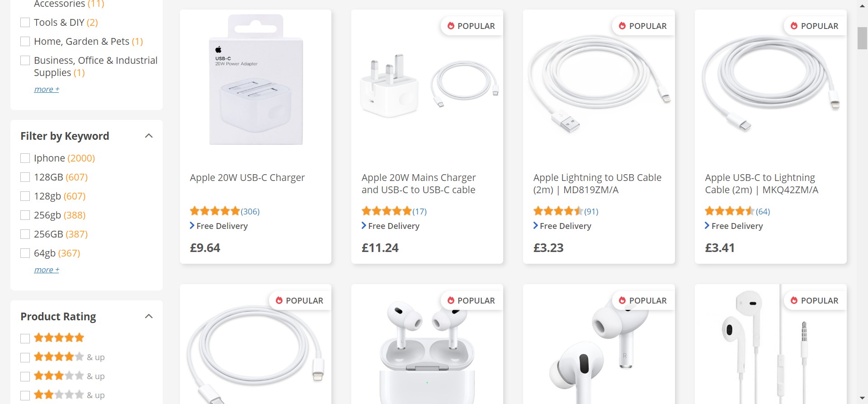
Task: Click the Free Delivery arrow under Apple 20W USB-C Charger
Action: (192, 225)
